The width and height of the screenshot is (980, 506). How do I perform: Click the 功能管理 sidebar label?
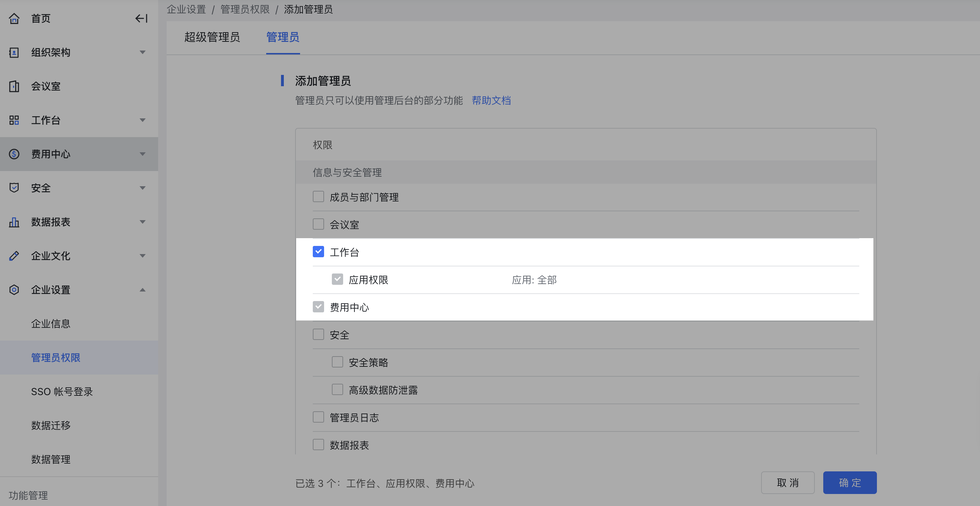28,495
